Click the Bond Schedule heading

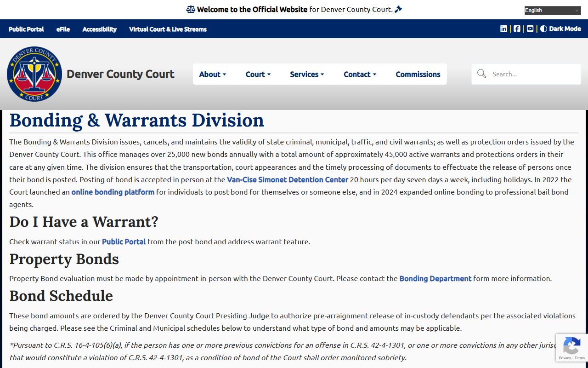coord(61,296)
